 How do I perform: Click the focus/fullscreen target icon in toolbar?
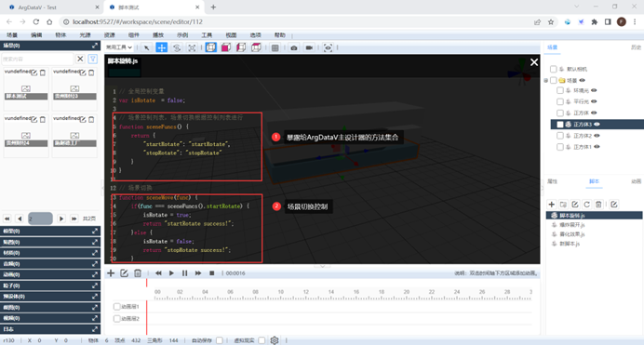coord(328,47)
